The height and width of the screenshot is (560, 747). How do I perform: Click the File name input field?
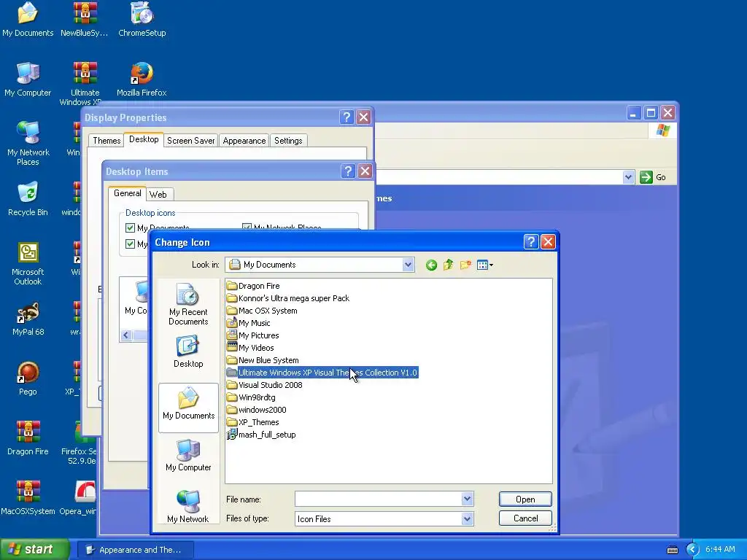[379, 499]
